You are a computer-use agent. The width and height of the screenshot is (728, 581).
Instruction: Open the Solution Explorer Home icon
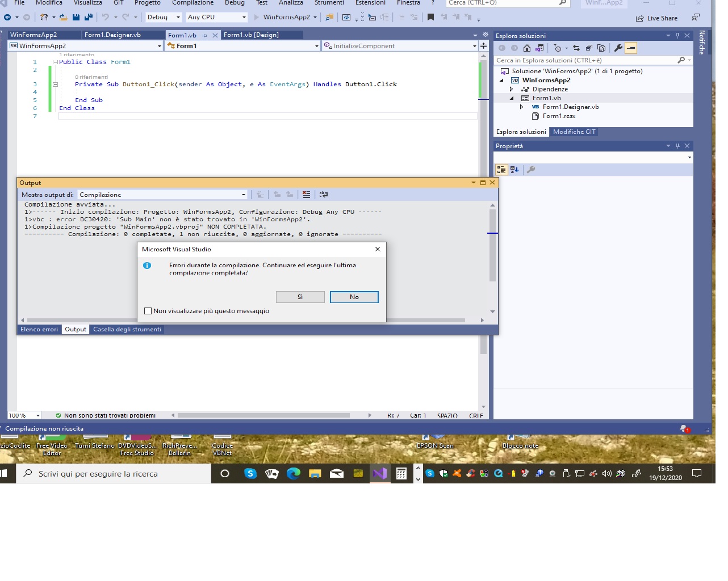527,48
